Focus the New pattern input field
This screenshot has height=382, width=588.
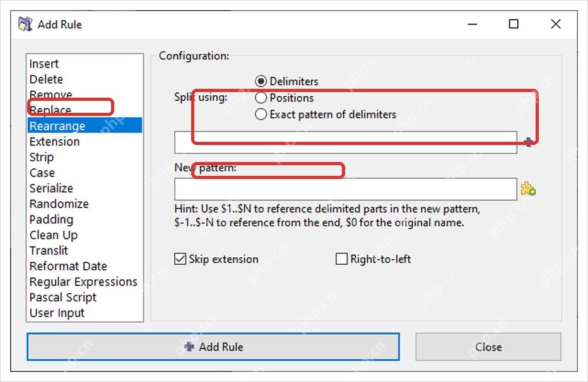[x=345, y=189]
